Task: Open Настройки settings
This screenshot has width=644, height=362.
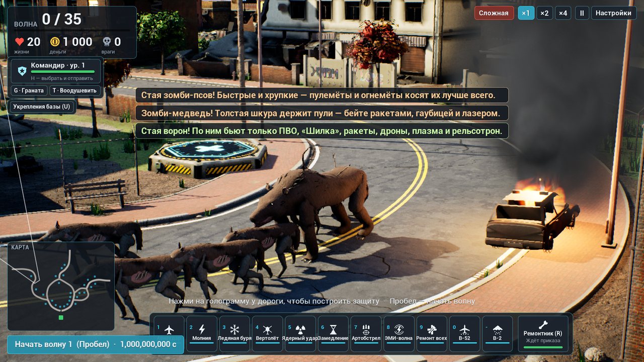Action: (x=614, y=13)
